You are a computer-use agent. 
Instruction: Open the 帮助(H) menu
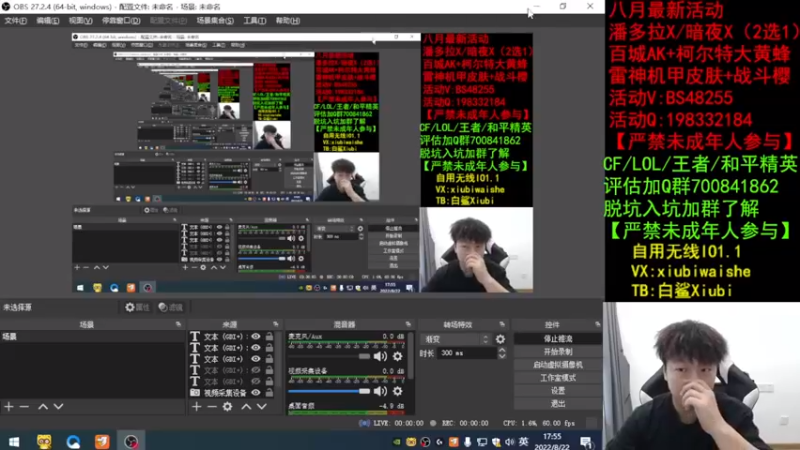click(x=288, y=21)
